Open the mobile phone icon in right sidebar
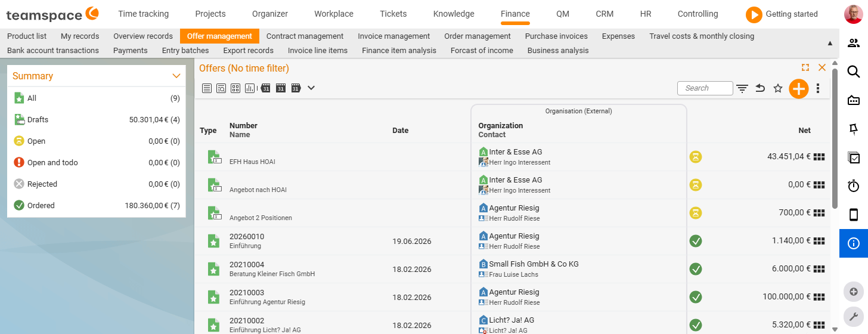Screen dimensions: 868x334 (854, 215)
